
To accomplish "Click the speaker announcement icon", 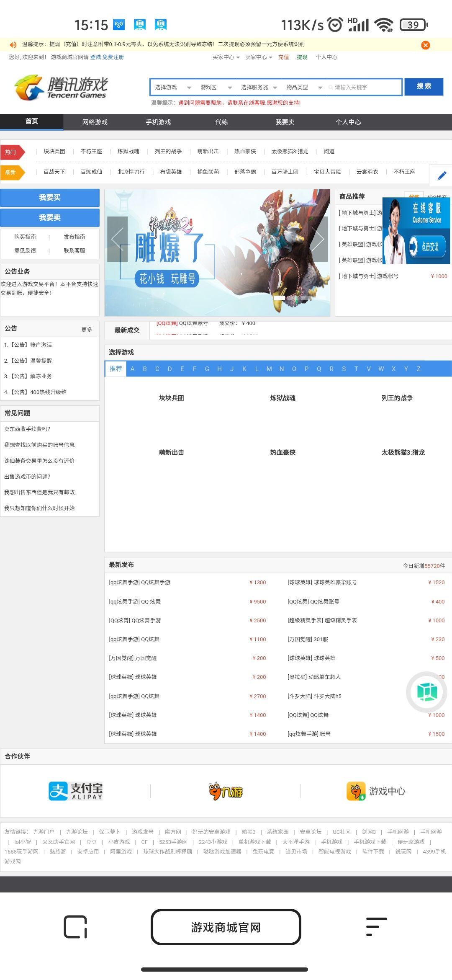I will coord(13,44).
